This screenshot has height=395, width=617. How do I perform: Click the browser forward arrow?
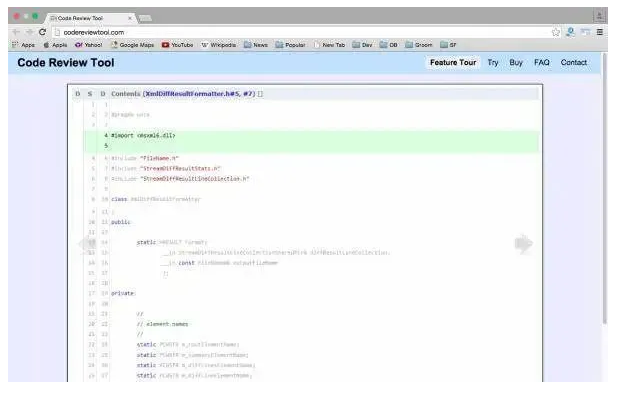pyautogui.click(x=30, y=32)
